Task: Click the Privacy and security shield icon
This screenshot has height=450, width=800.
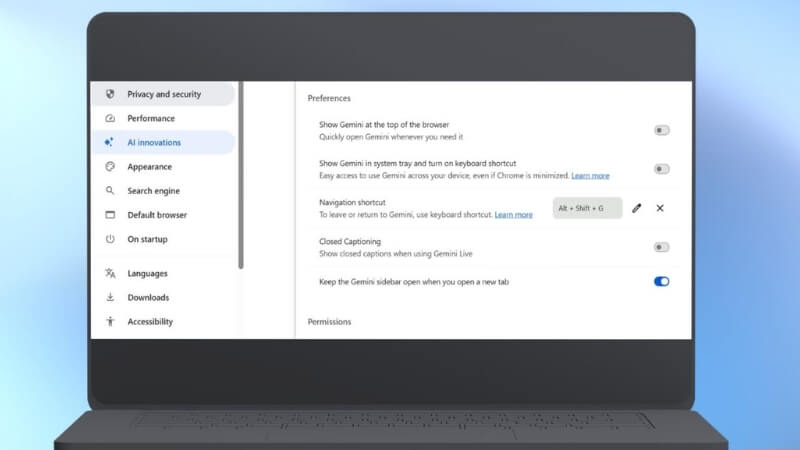Action: pyautogui.click(x=110, y=94)
